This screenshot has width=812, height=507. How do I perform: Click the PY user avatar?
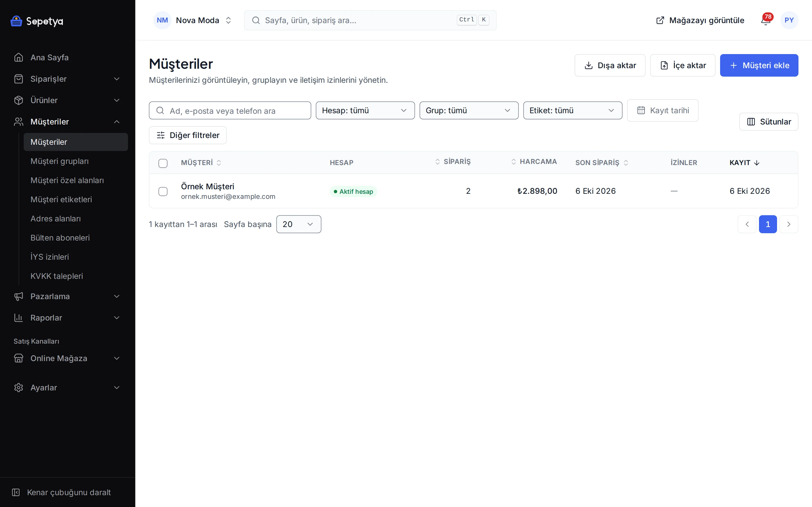point(789,21)
